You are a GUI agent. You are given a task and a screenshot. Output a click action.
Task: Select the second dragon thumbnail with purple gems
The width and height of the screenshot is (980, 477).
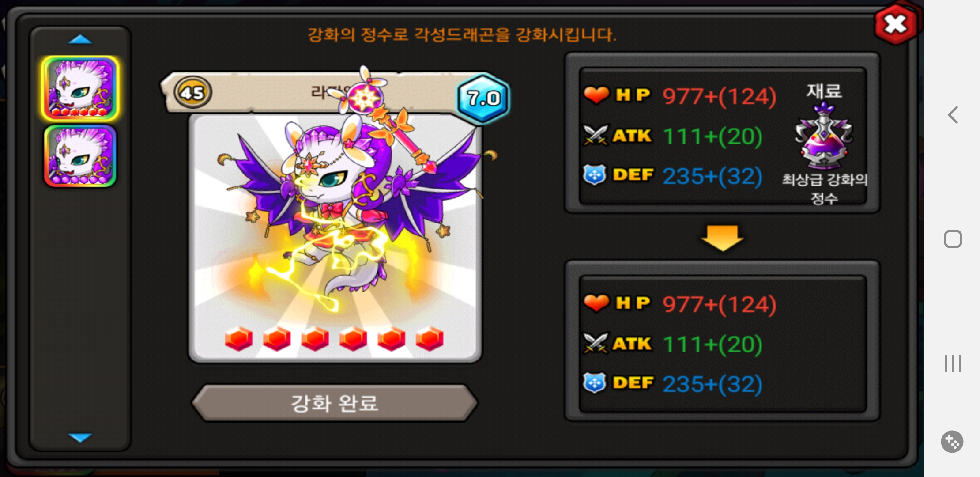(80, 156)
